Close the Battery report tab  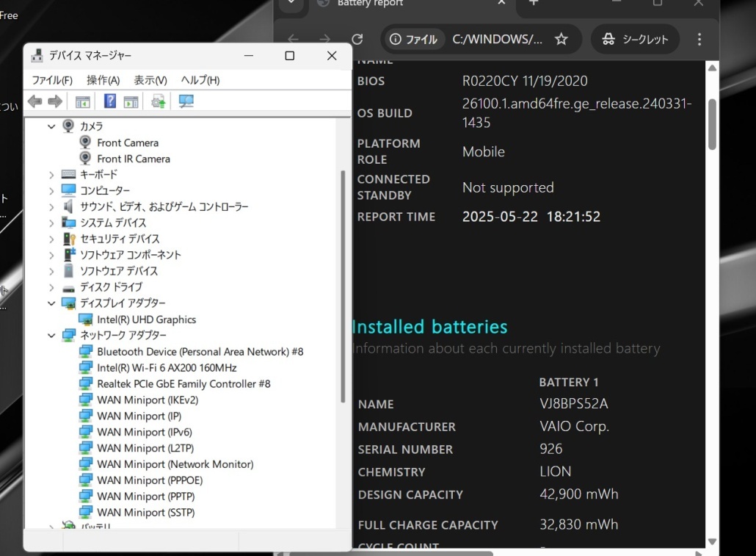pos(501,2)
